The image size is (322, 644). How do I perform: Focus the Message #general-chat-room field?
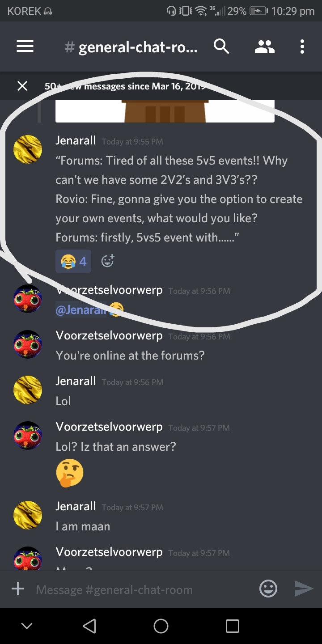click(x=143, y=589)
